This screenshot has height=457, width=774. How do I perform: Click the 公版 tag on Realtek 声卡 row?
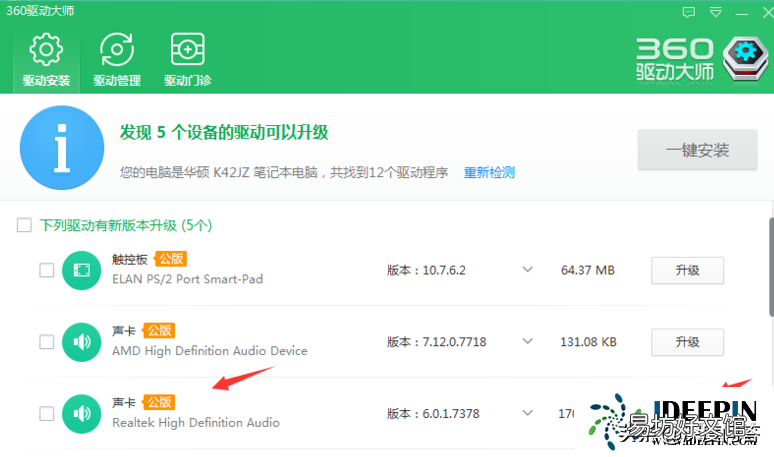(x=159, y=402)
